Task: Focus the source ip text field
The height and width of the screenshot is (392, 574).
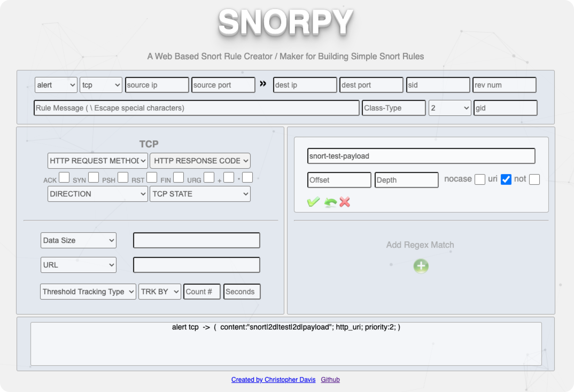Action: point(157,85)
